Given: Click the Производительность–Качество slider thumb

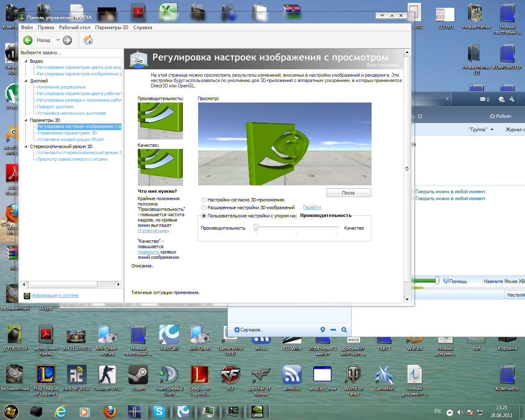Looking at the screenshot, I should [256, 228].
